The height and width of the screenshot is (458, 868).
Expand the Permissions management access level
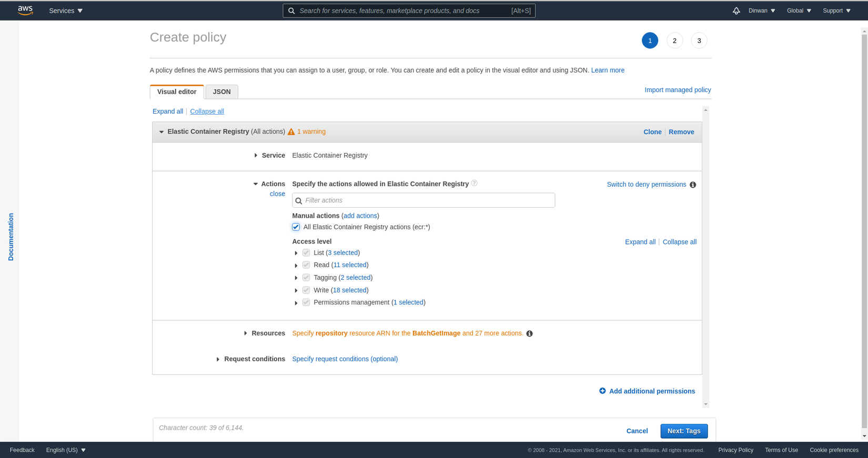click(x=296, y=303)
